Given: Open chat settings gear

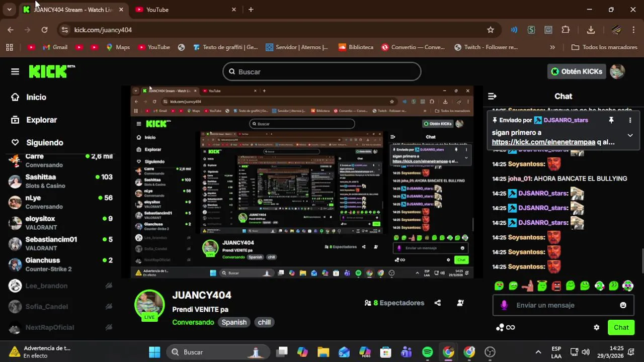Looking at the screenshot, I should [596, 327].
